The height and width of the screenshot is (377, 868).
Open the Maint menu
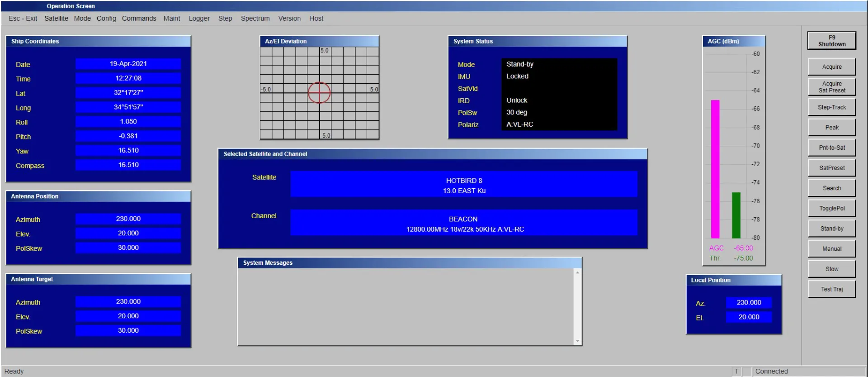[x=171, y=19]
